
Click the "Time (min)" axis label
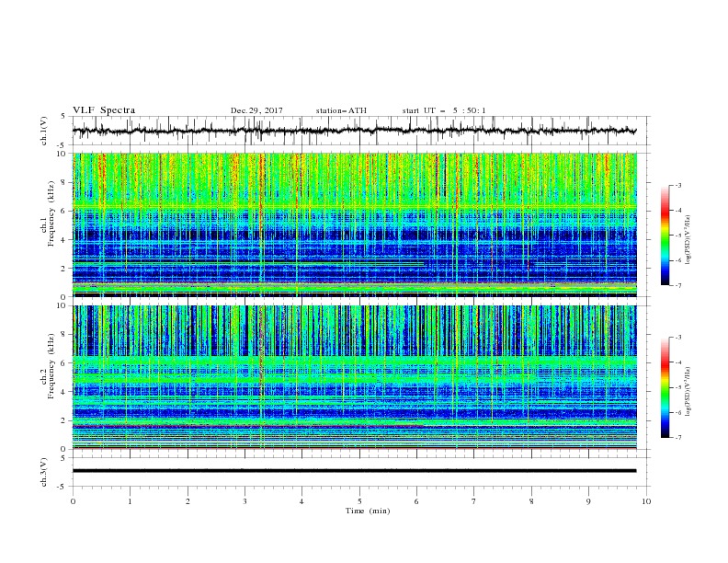pos(368,511)
